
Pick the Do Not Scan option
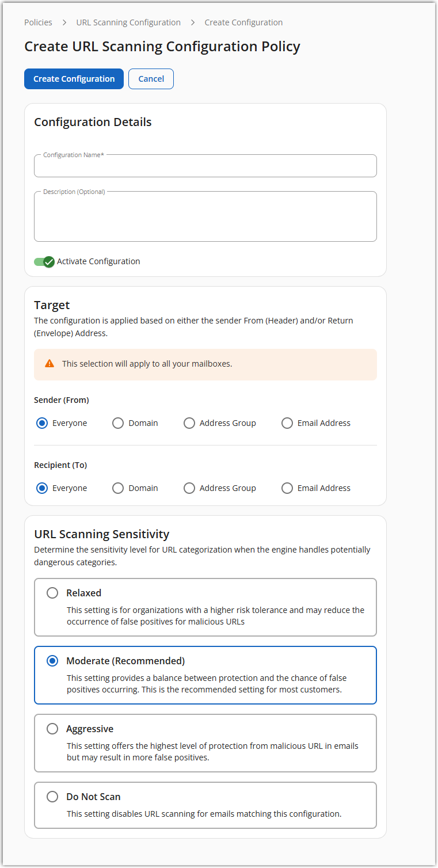(52, 797)
